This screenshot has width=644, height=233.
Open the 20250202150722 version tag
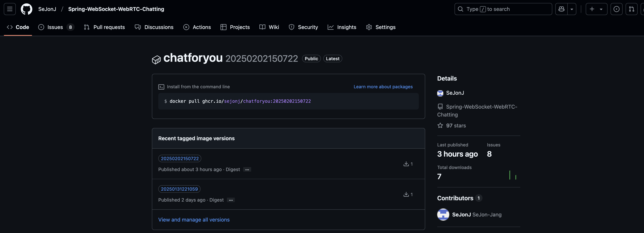[x=180, y=158]
